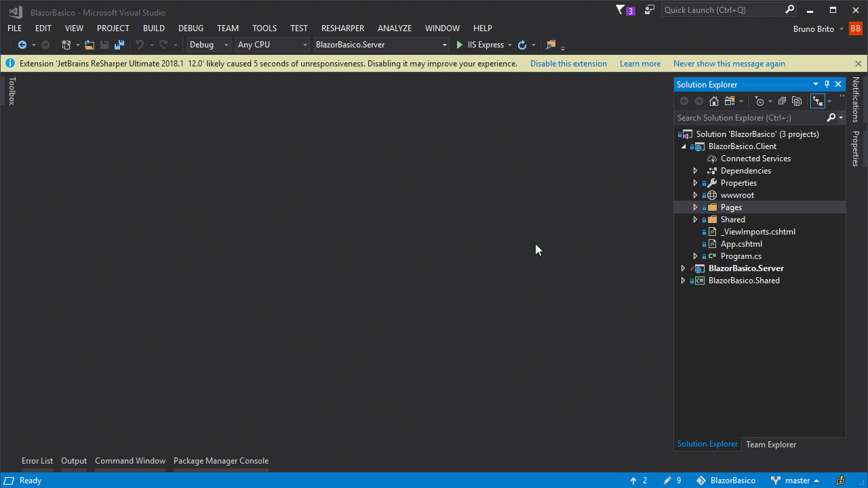
Task: Click the Learn more link
Action: [x=640, y=64]
